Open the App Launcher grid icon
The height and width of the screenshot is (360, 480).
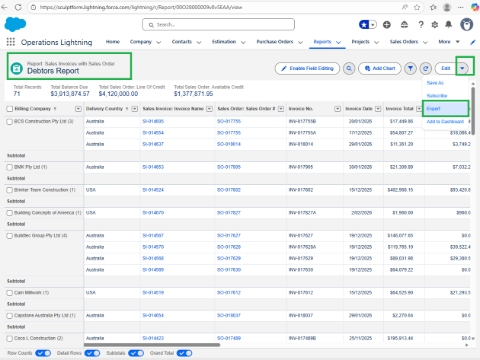point(11,42)
